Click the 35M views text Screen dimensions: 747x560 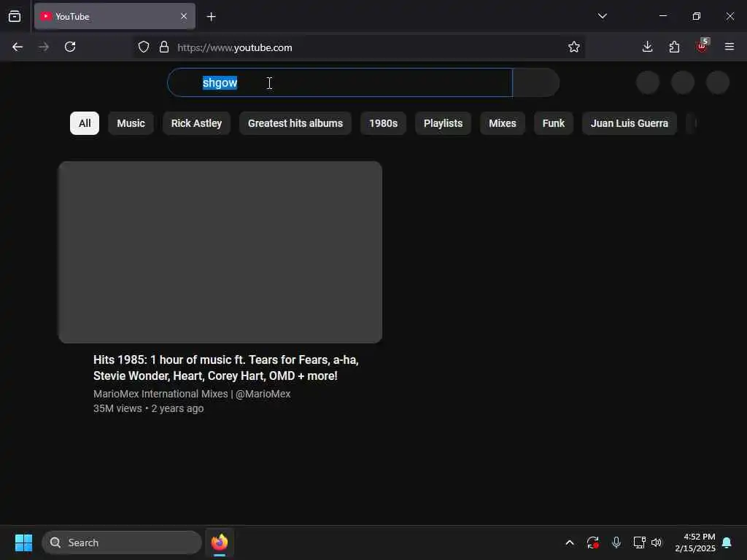pyautogui.click(x=117, y=408)
